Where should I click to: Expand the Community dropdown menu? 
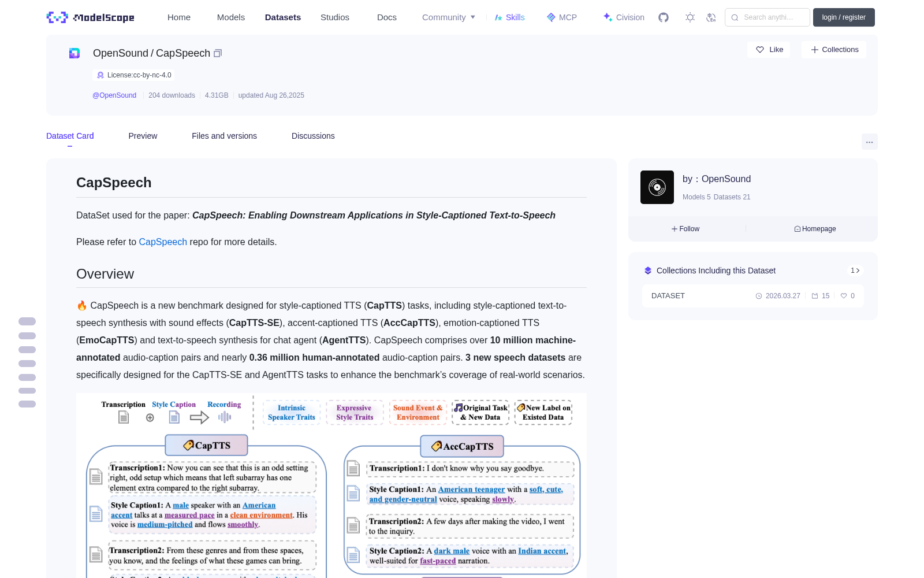(449, 17)
